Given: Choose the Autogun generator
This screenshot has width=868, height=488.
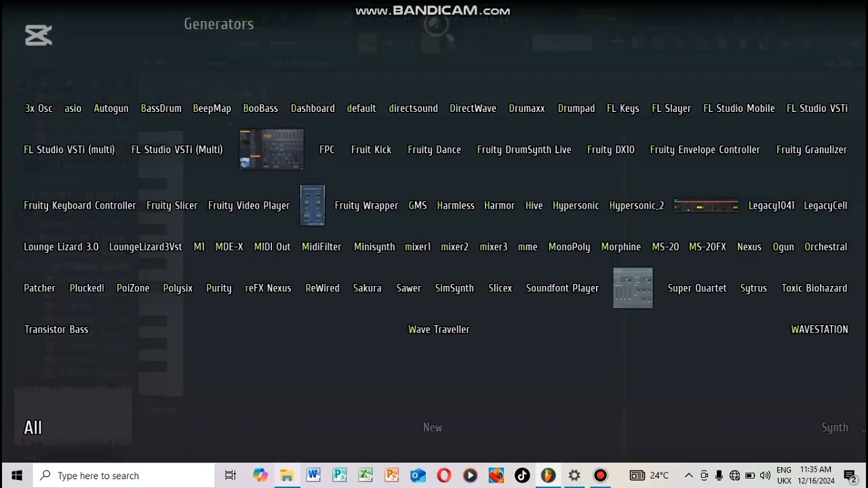Looking at the screenshot, I should pos(111,108).
